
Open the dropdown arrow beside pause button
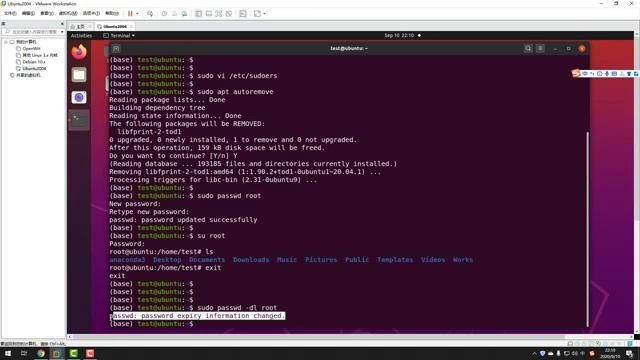pyautogui.click(x=137, y=13)
